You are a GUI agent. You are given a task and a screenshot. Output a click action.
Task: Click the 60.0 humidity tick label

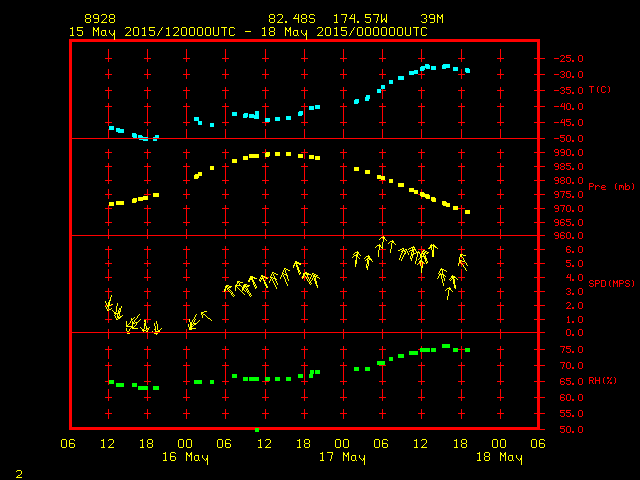[571, 398]
